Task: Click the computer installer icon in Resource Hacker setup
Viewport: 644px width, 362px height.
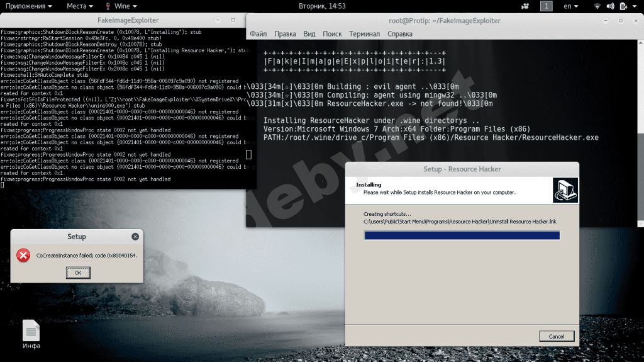Action: (x=565, y=189)
